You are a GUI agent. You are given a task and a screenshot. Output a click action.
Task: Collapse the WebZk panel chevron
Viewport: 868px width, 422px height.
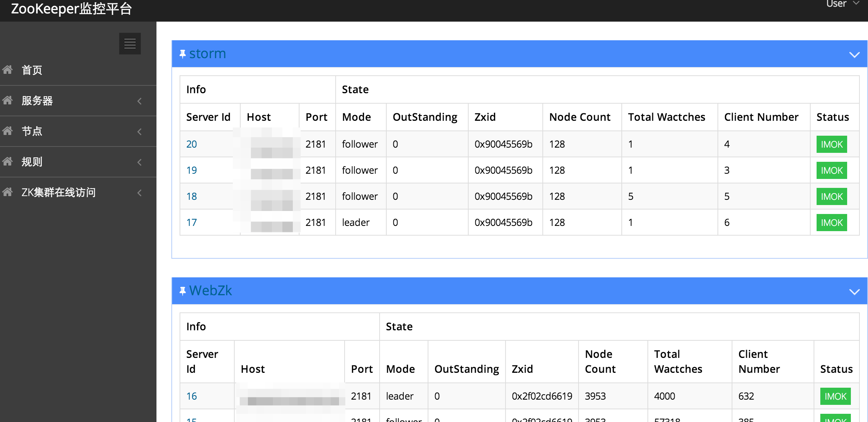click(x=854, y=292)
